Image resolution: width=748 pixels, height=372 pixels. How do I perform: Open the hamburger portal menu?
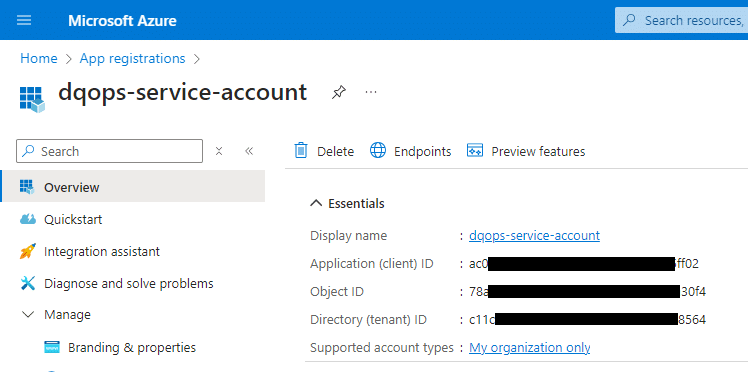(x=24, y=21)
